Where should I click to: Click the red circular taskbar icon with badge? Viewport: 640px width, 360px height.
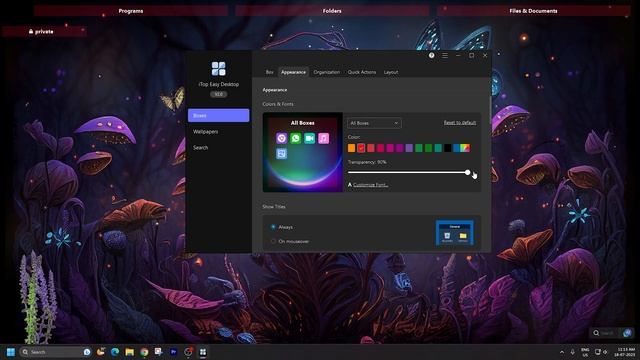coord(188,352)
